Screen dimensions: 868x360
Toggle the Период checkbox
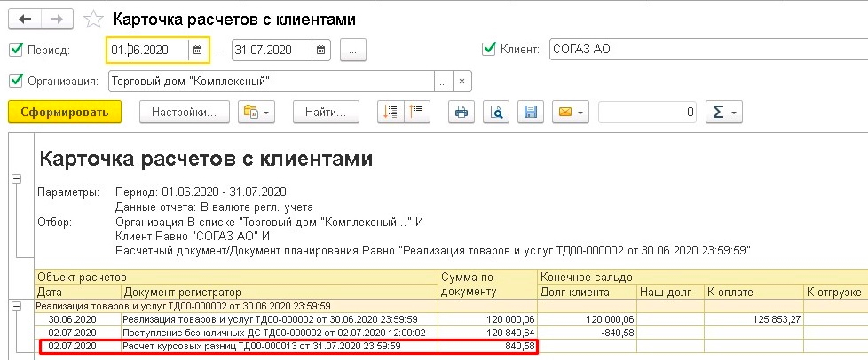(x=15, y=50)
